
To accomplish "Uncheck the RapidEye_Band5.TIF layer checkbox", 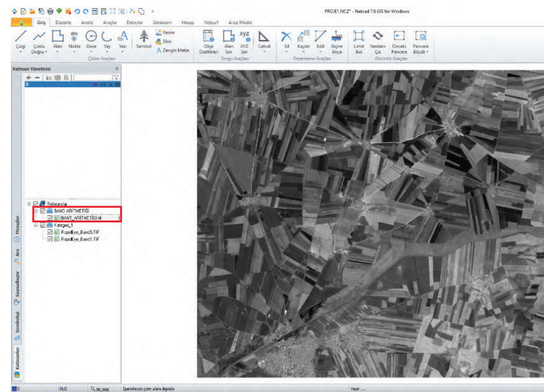I will point(50,232).
